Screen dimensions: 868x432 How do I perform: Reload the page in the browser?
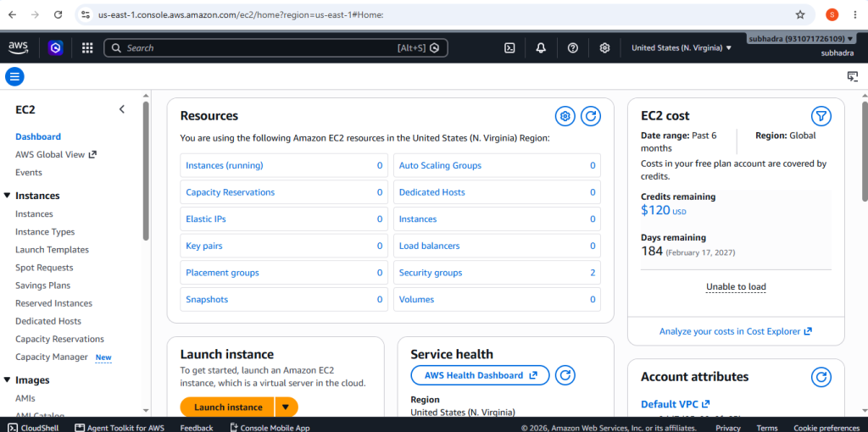pos(58,15)
